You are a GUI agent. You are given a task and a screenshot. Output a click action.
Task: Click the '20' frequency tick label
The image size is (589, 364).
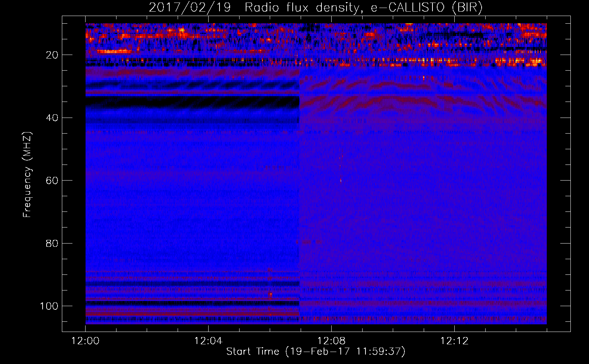coord(52,55)
